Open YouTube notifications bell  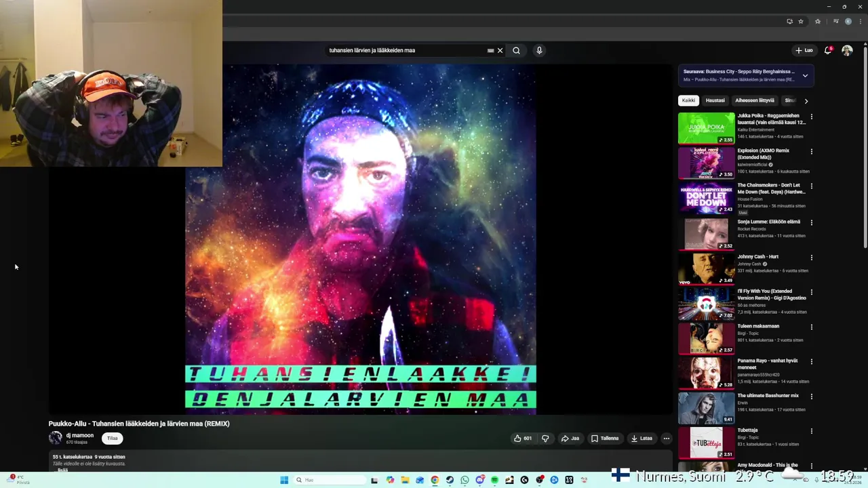click(x=828, y=50)
